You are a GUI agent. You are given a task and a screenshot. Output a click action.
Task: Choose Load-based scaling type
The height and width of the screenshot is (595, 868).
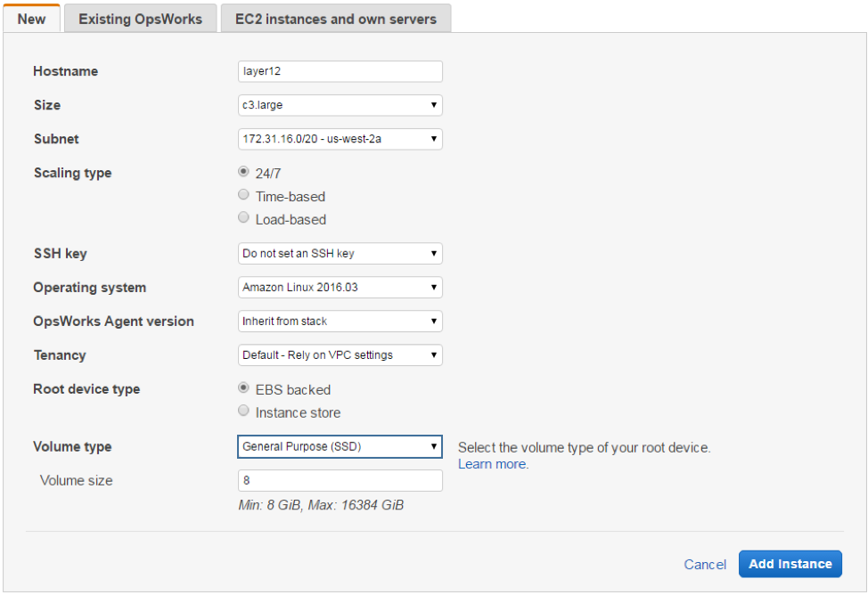pyautogui.click(x=244, y=218)
